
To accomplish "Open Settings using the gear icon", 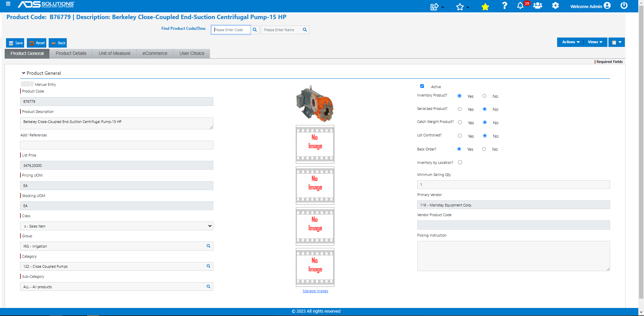I will [555, 6].
